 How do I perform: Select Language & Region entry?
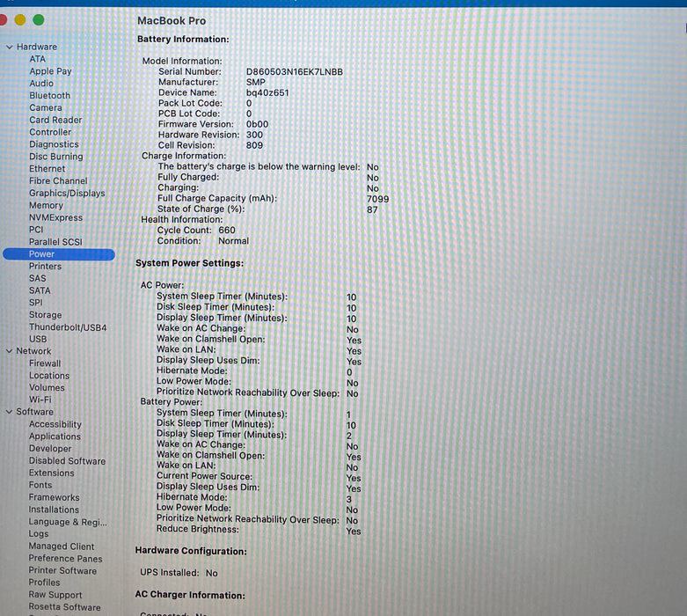(x=68, y=522)
